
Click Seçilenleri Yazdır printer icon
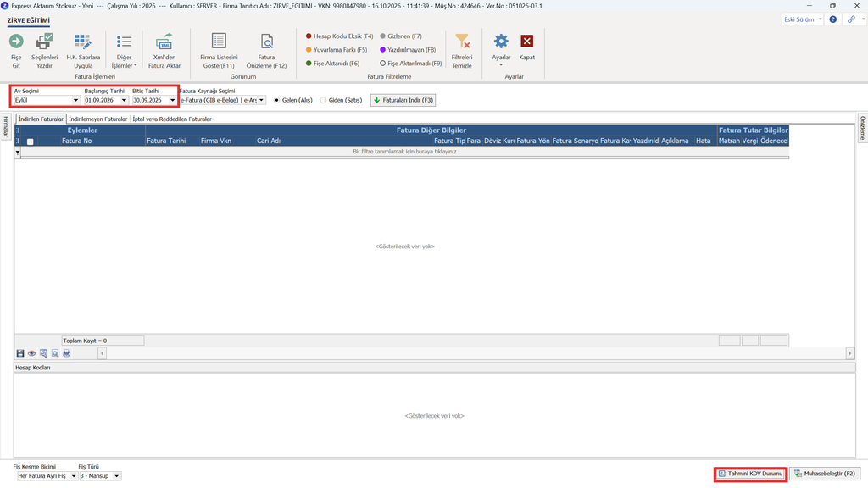pos(44,42)
